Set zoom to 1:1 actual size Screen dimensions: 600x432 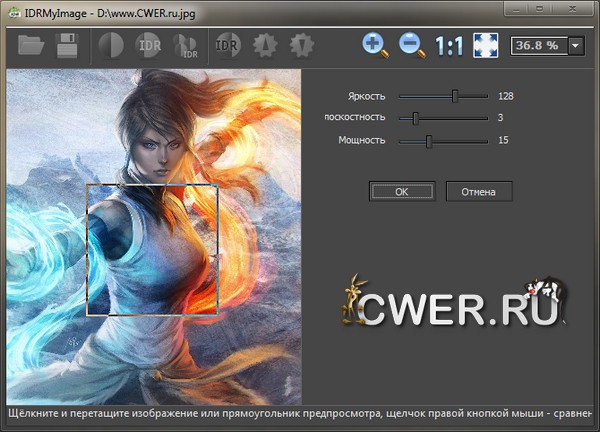449,45
